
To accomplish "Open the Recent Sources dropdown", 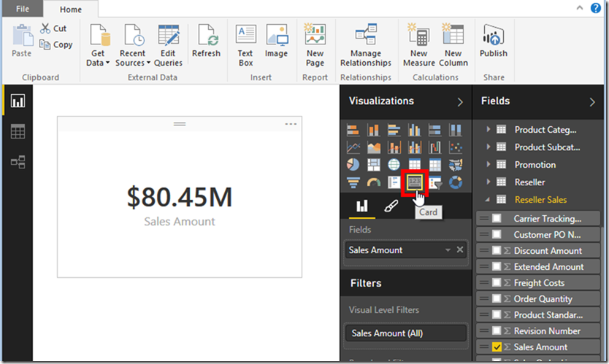I will pos(133,45).
